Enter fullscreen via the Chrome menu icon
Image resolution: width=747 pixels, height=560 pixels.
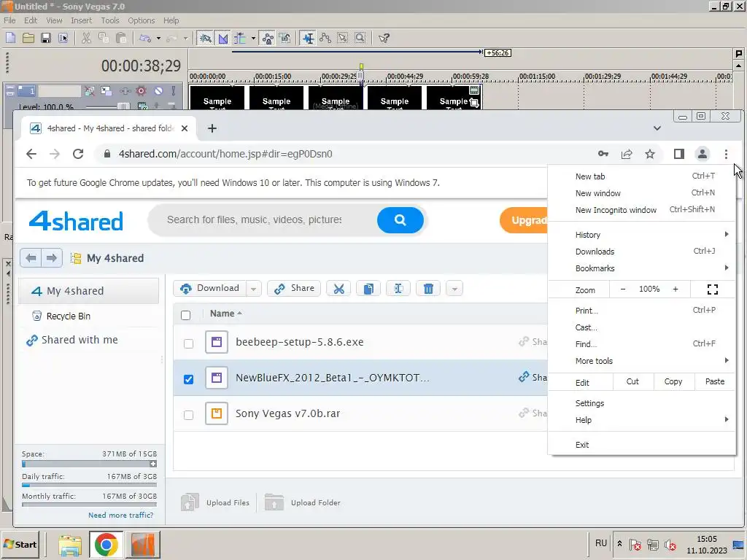(x=712, y=289)
